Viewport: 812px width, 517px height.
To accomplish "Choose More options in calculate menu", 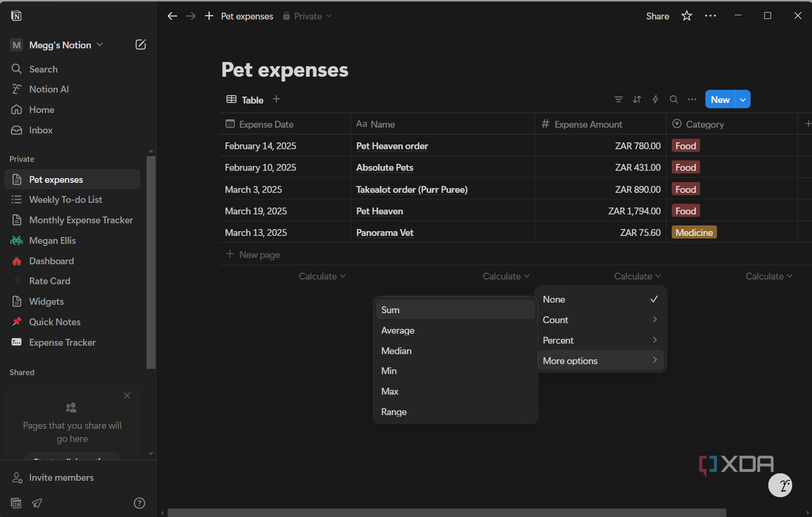I will coord(601,361).
